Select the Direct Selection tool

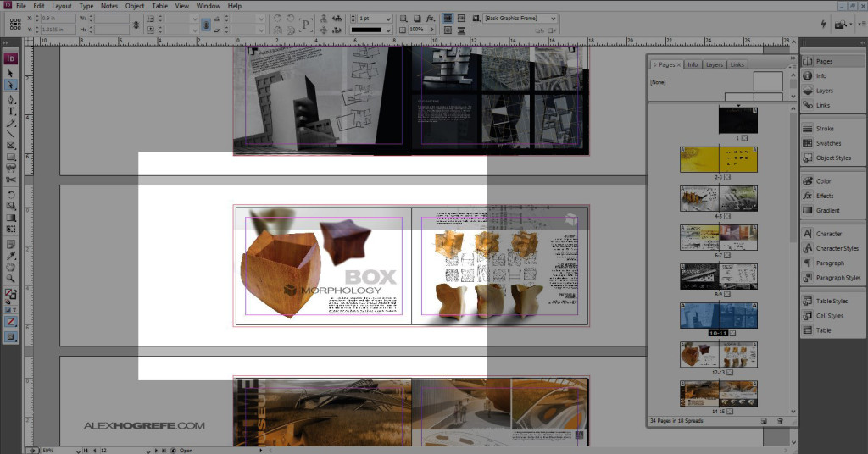pyautogui.click(x=11, y=85)
